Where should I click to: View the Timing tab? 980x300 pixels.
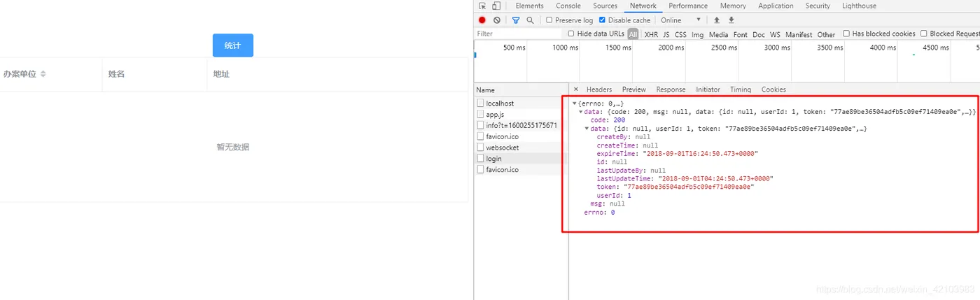point(741,90)
